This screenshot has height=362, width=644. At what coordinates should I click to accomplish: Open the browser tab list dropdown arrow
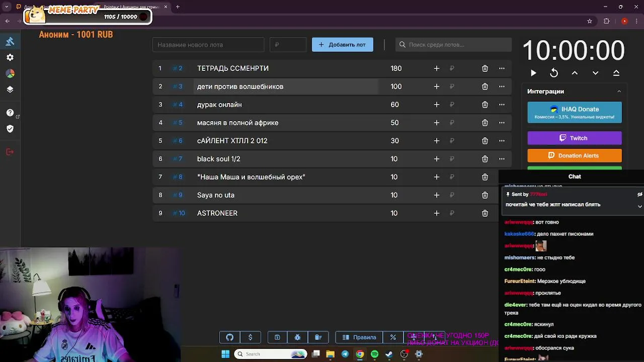[7, 7]
